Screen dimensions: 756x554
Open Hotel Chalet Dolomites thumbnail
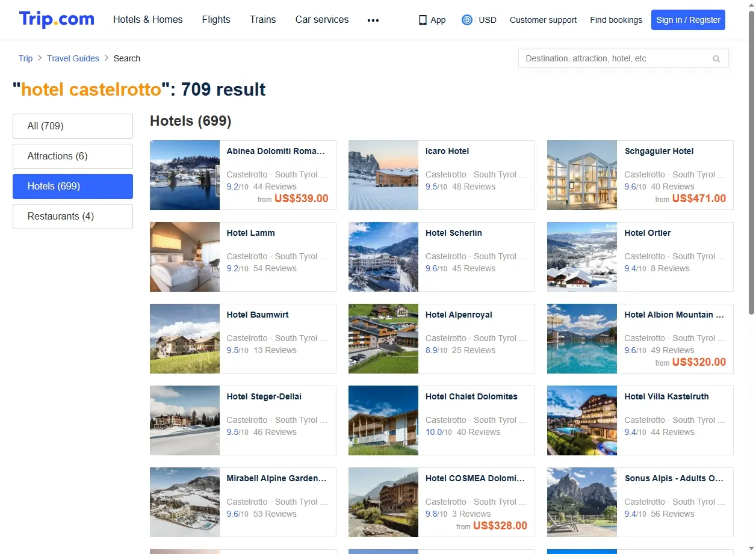tap(383, 420)
